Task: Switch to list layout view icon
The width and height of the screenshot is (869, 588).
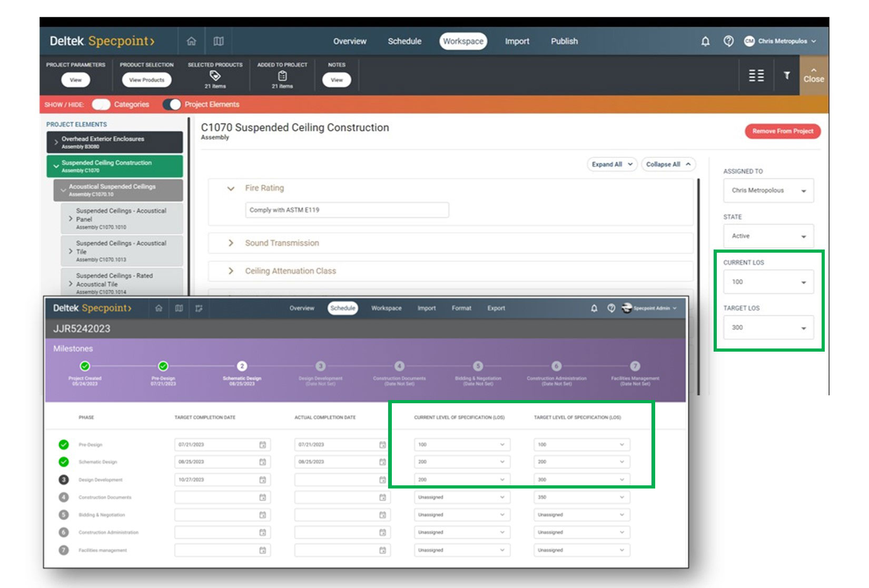Action: [756, 76]
